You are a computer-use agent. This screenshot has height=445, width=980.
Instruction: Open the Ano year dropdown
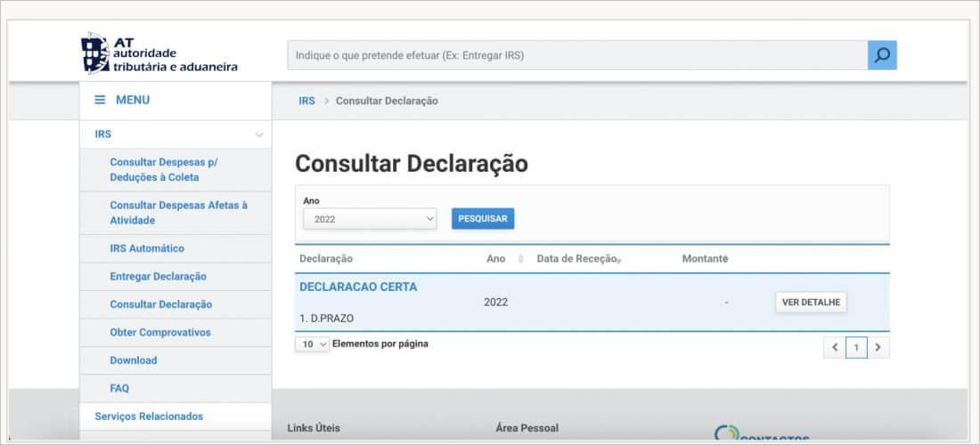click(370, 218)
